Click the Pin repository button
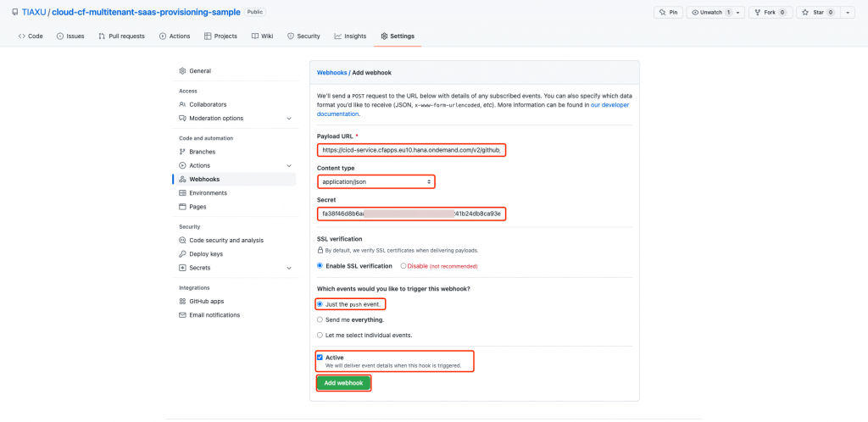 coord(668,12)
